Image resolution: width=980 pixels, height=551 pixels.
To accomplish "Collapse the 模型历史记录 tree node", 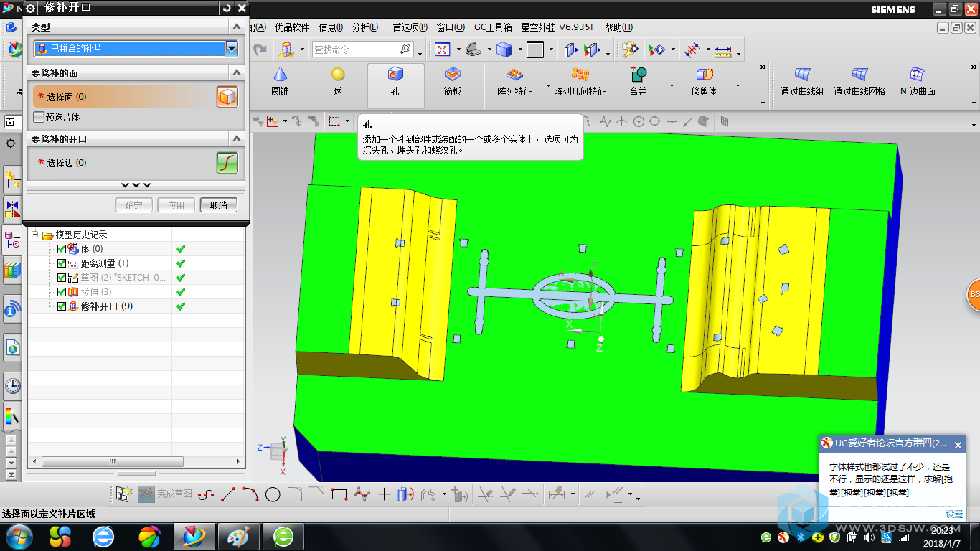I will (34, 235).
